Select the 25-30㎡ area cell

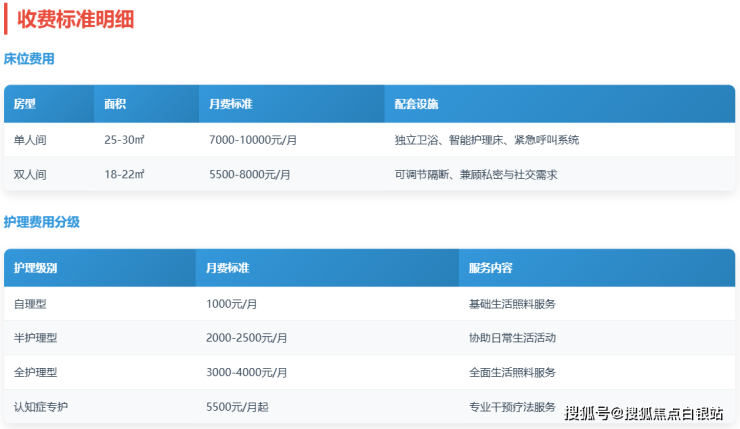(125, 140)
